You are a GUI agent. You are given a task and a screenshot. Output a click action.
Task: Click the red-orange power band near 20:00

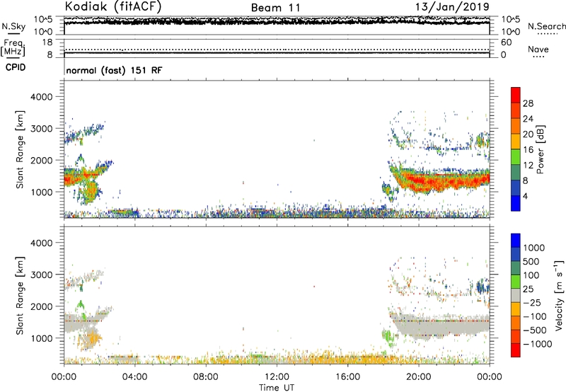tap(441, 180)
